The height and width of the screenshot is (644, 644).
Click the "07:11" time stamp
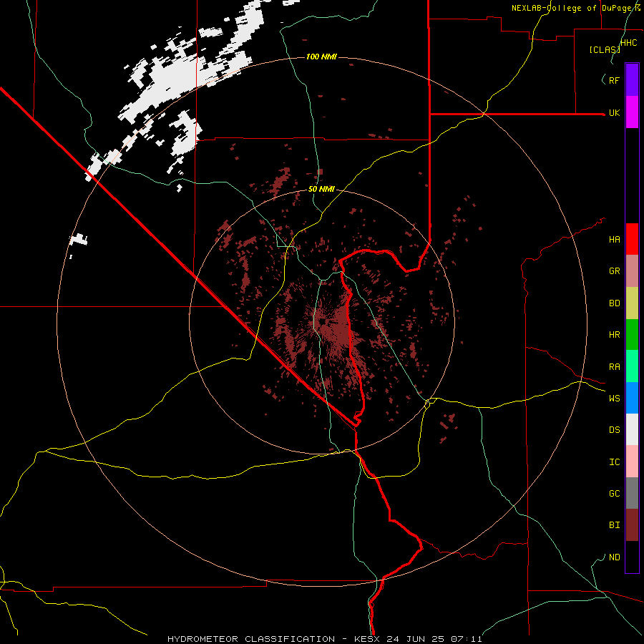(466, 639)
